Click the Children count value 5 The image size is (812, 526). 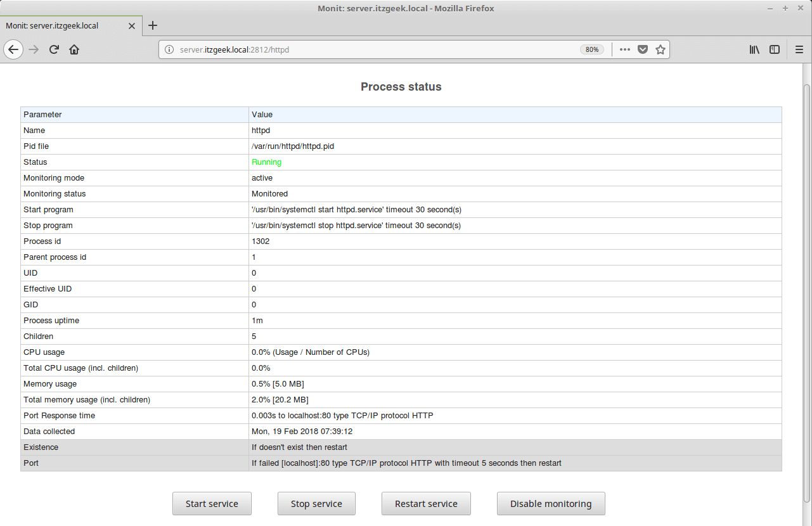[x=254, y=337]
